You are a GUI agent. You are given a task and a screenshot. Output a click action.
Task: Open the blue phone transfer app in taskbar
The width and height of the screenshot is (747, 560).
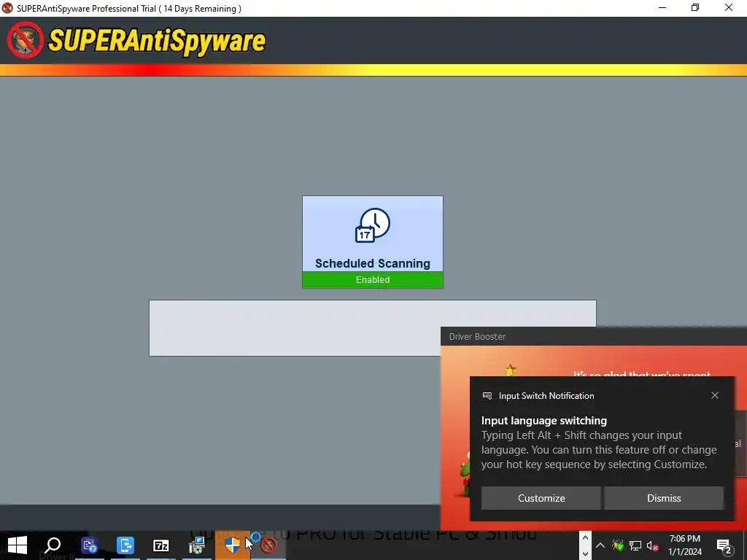[x=125, y=545]
